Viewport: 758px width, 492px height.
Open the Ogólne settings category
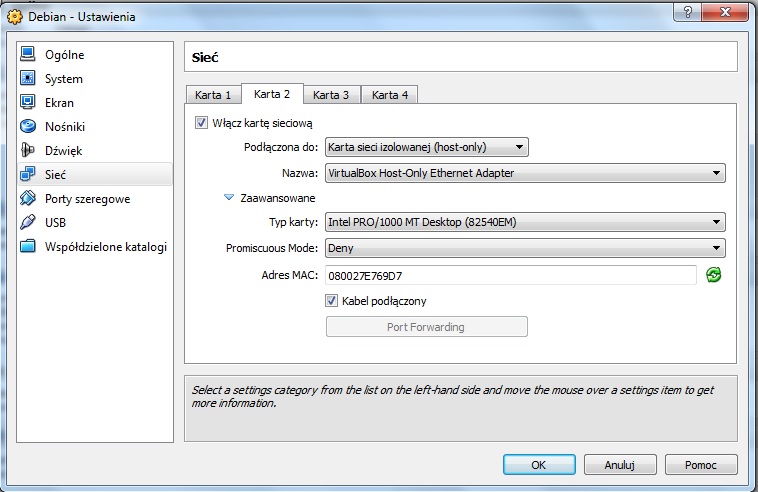pyautogui.click(x=64, y=55)
